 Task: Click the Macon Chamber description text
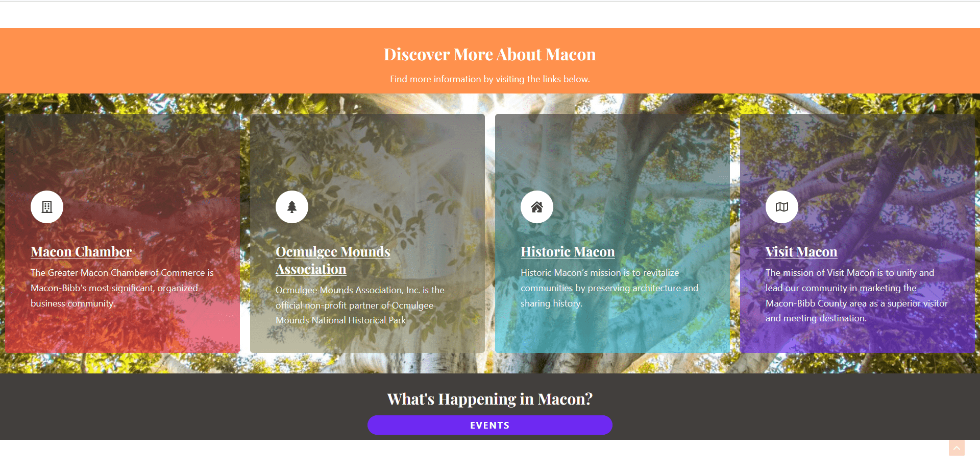122,288
